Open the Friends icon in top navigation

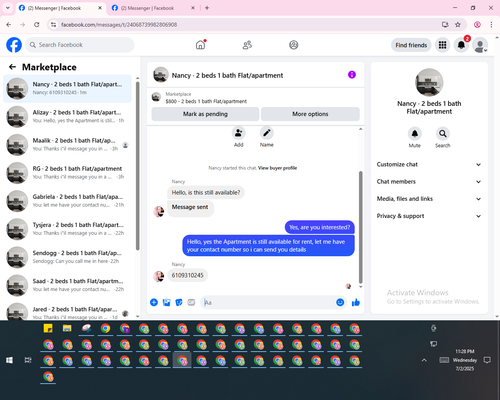tap(247, 45)
